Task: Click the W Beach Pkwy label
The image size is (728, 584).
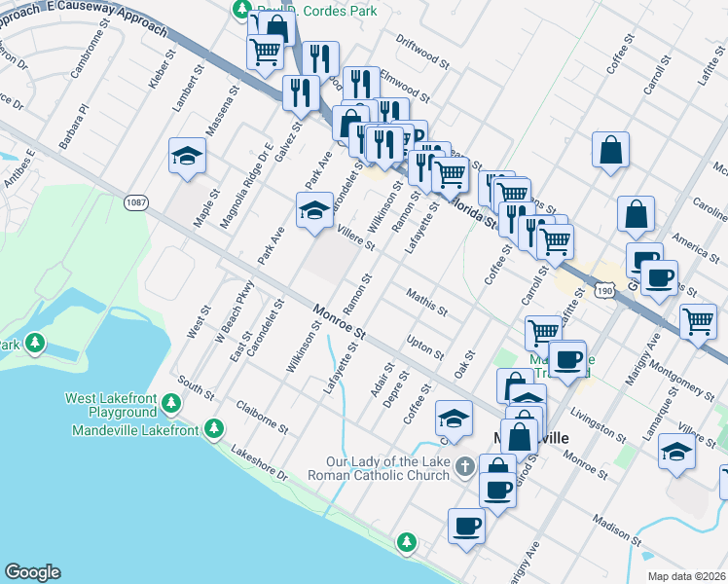Action: 234,311
